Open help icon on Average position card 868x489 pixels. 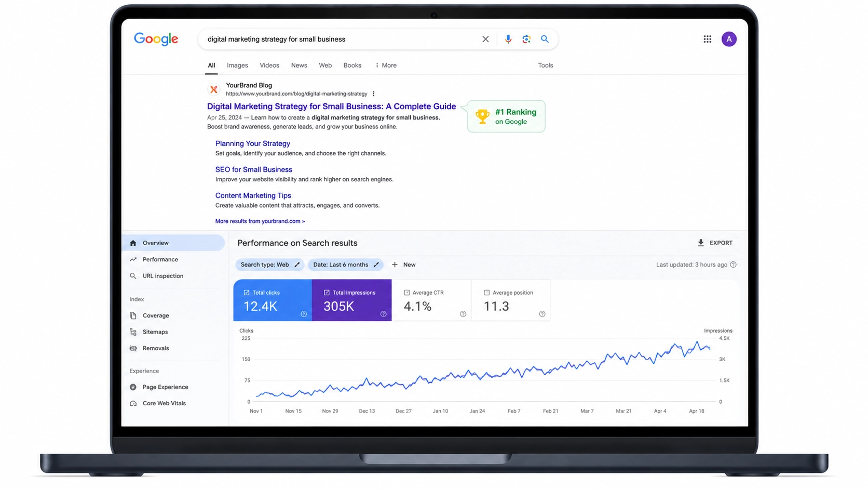coord(542,314)
